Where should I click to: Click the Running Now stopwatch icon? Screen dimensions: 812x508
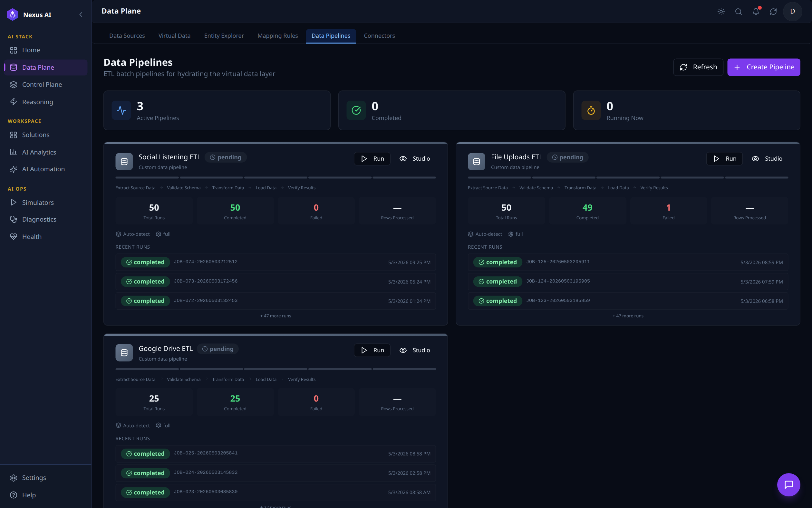[x=591, y=110]
